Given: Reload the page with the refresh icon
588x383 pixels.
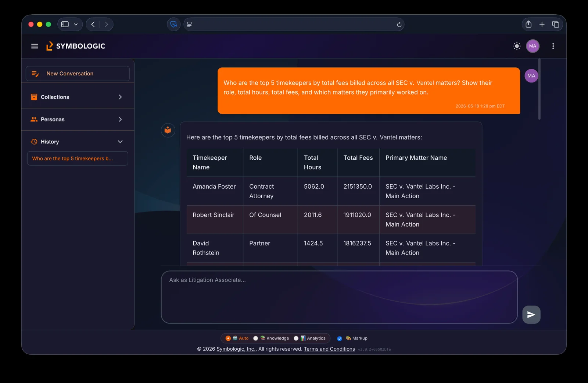Looking at the screenshot, I should coord(399,25).
